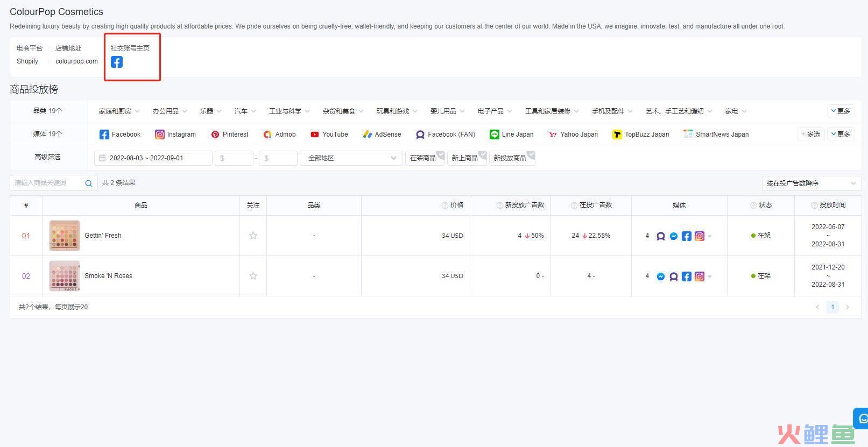Open the 按在投广告数降序 sort dropdown

811,183
